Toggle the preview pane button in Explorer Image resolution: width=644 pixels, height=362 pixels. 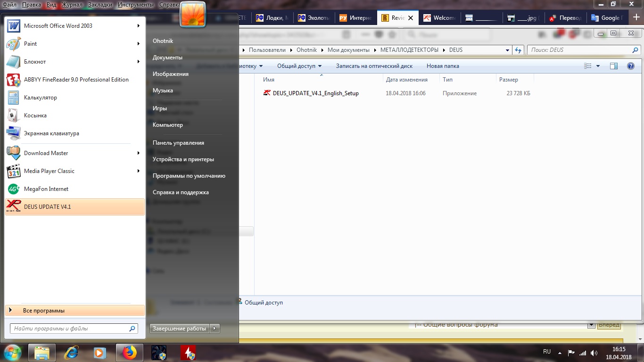[613, 66]
